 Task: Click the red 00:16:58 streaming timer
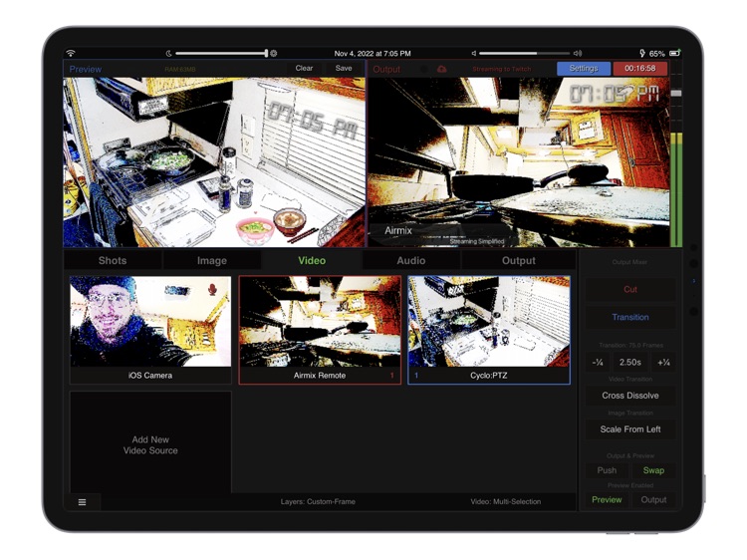[639, 68]
